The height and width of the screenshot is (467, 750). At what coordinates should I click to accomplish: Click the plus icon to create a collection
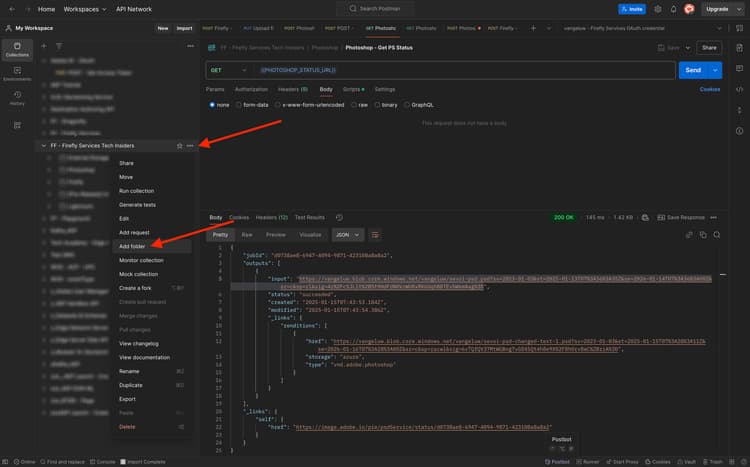(x=44, y=46)
